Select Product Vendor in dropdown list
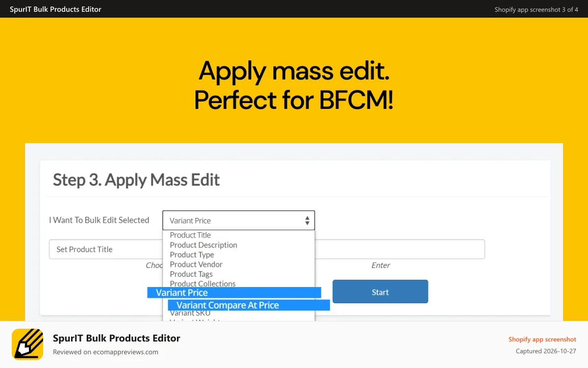Viewport: 588px width, 368px height. pyautogui.click(x=196, y=264)
